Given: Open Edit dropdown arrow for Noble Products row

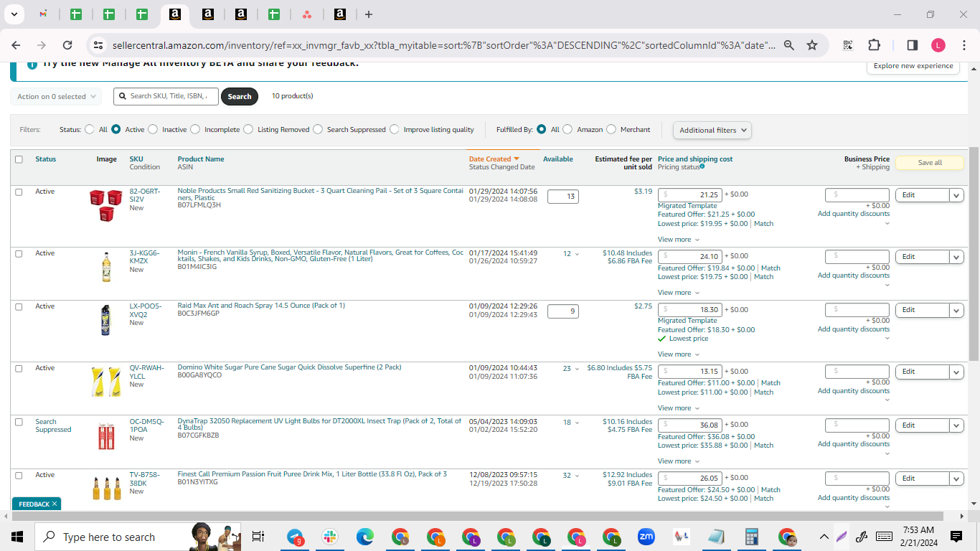Looking at the screenshot, I should pyautogui.click(x=956, y=195).
